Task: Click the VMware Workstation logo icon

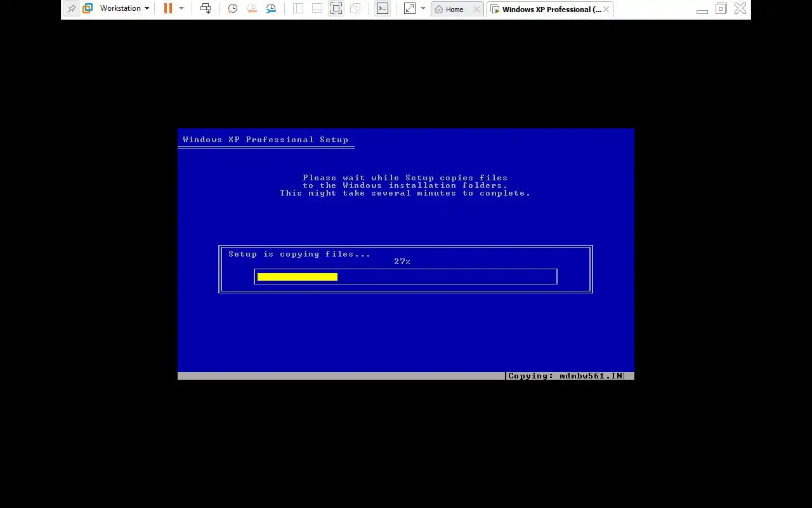Action: (88, 9)
